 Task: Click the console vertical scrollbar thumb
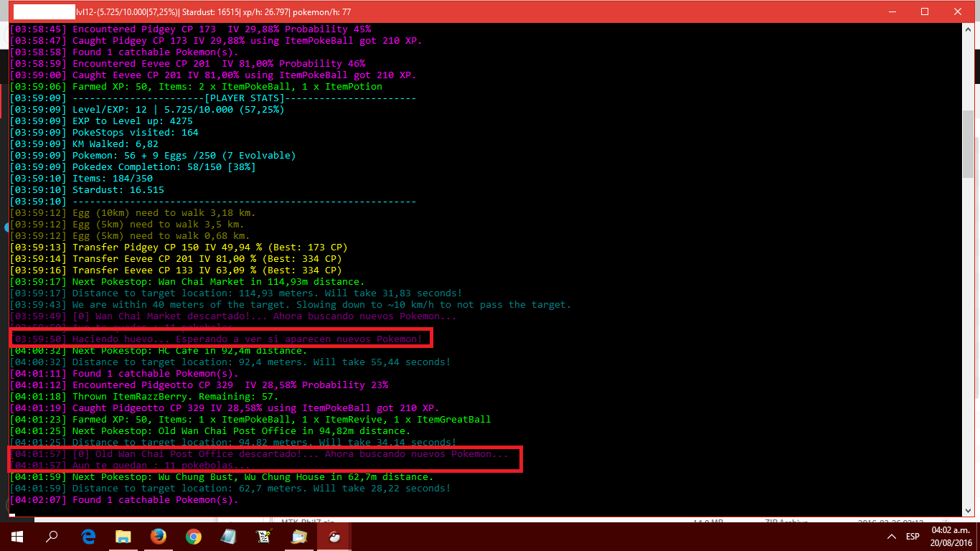(x=968, y=144)
